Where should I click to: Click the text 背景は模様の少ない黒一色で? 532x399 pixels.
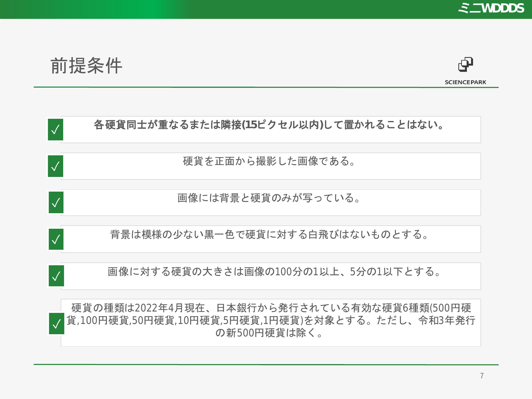pyautogui.click(x=177, y=234)
